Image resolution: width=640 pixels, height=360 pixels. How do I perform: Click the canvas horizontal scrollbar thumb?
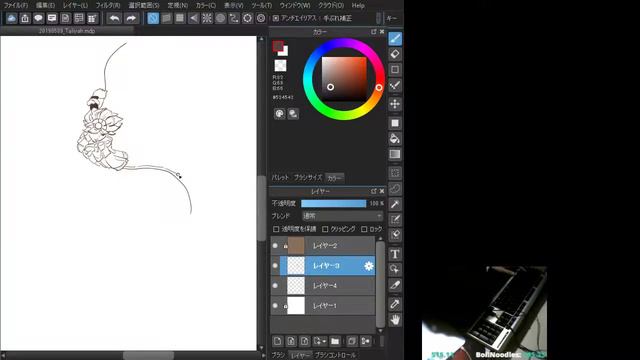pos(149,356)
